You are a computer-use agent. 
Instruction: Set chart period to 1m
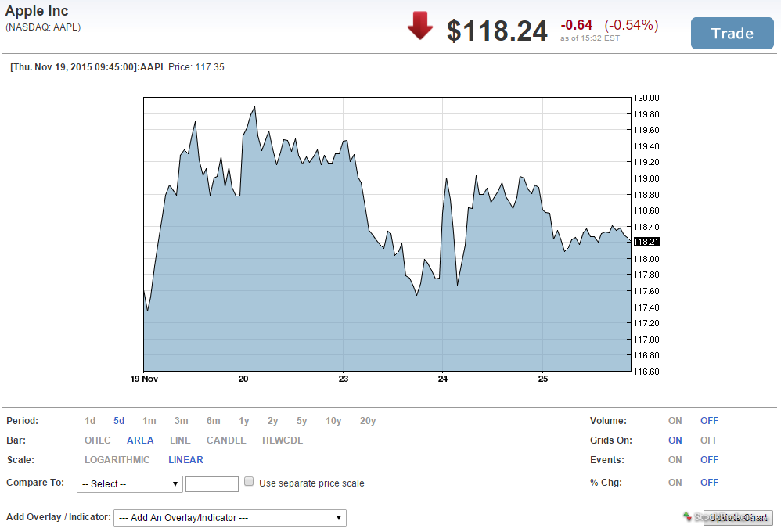tap(149, 421)
